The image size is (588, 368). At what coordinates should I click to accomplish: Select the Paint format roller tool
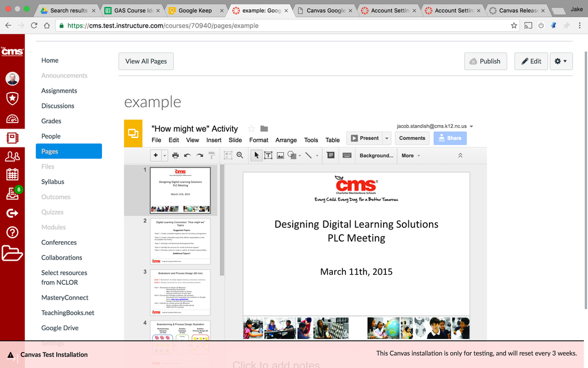coord(212,156)
